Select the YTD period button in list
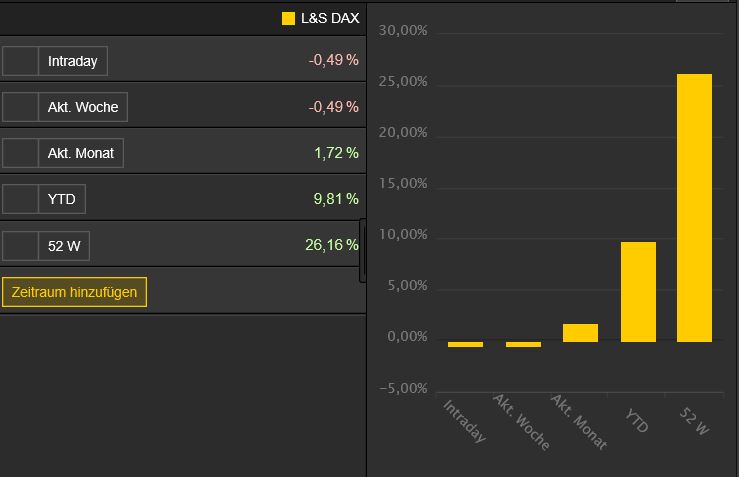Screen dimensions: 739x477 pyautogui.click(x=62, y=199)
